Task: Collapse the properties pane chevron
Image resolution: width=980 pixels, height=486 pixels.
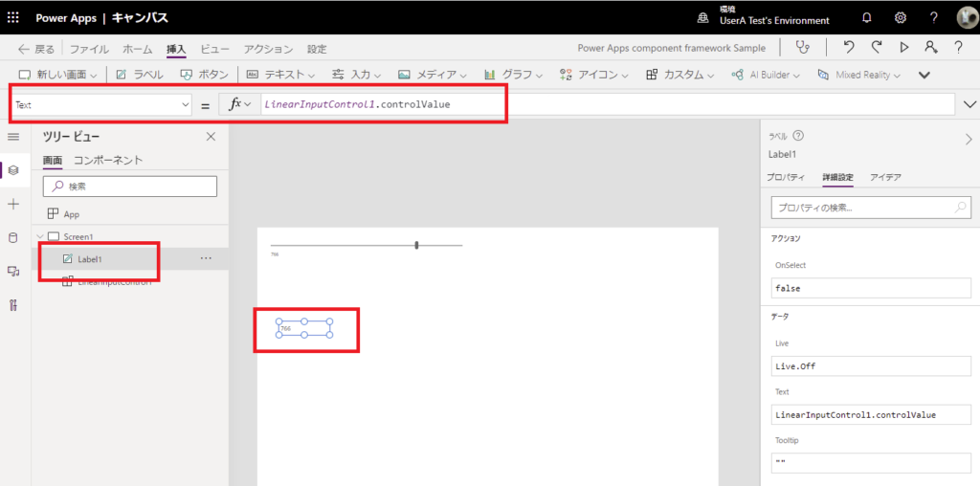Action: click(969, 140)
